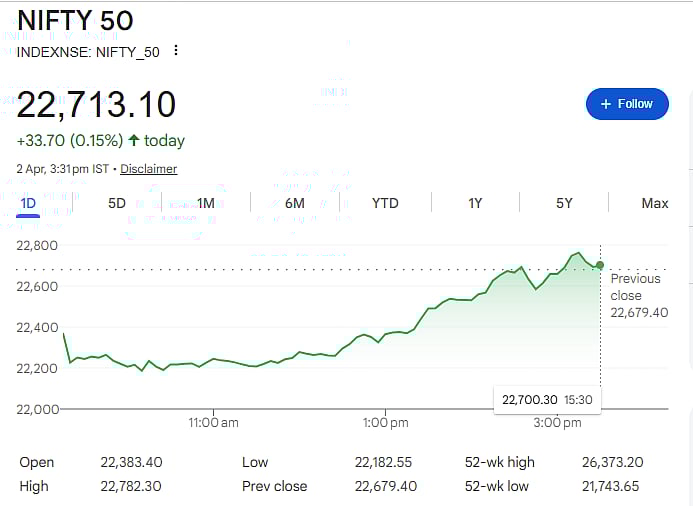Open the three-dot menu beside NIFTY_50
Viewport: 693px width, 506px height.
coord(176,51)
